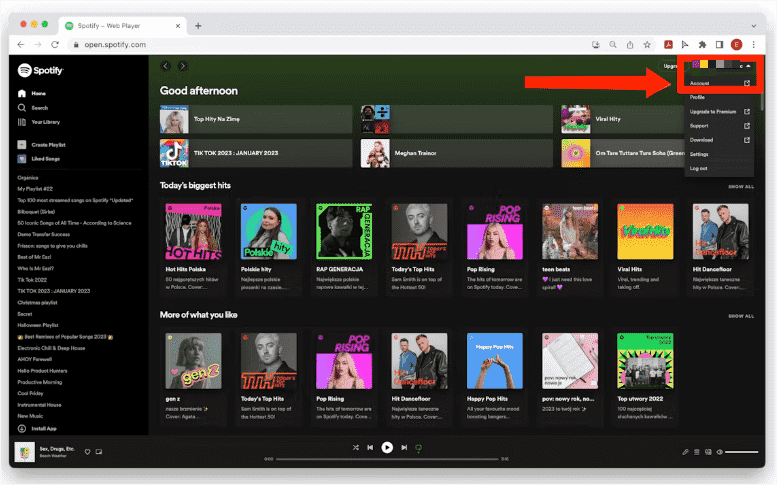
Task: Click the Spotify logo
Action: (41, 70)
